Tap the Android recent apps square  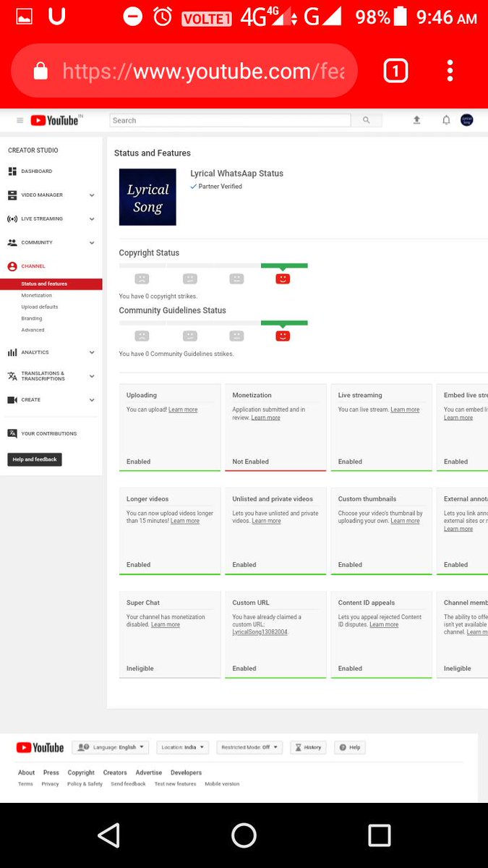379,835
